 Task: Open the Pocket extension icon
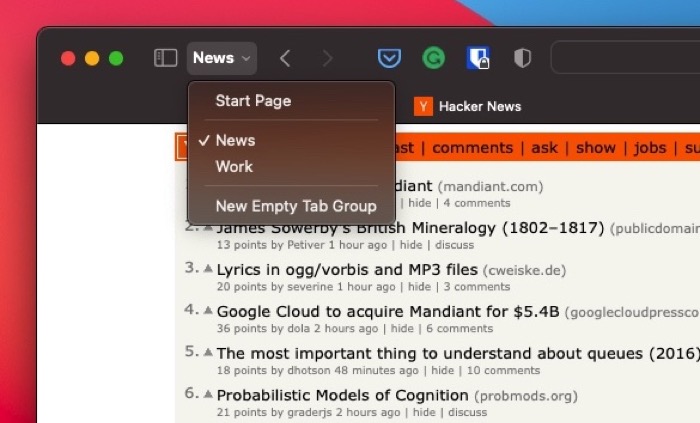click(389, 58)
